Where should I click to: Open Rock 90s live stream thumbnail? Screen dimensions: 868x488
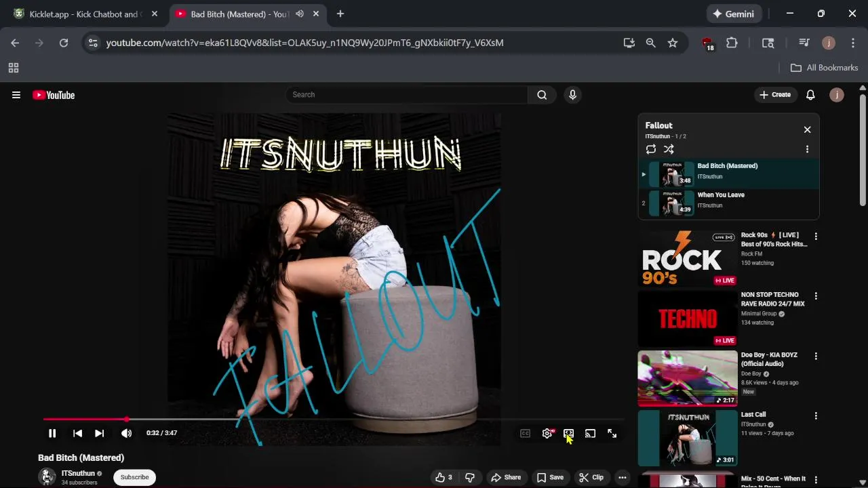pos(688,258)
